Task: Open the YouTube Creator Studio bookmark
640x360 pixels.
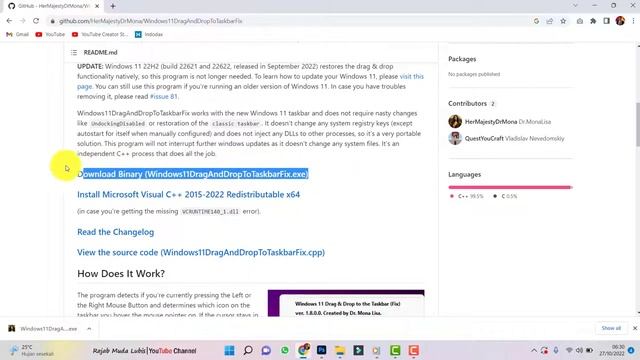Action: point(100,35)
